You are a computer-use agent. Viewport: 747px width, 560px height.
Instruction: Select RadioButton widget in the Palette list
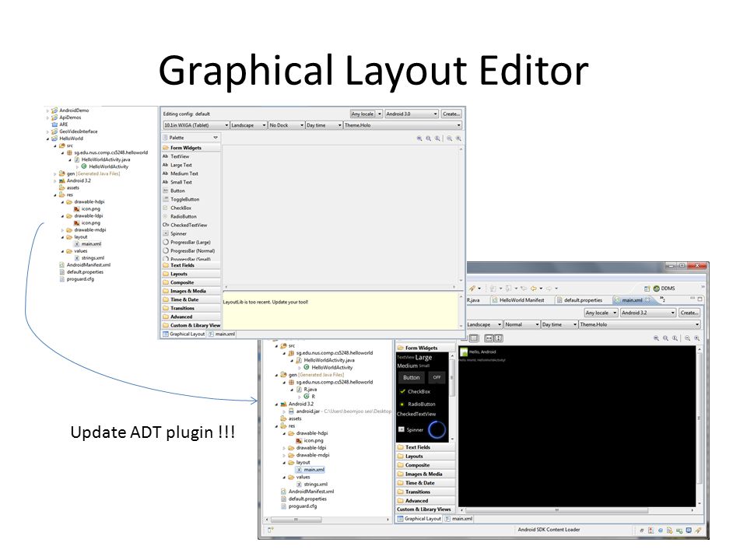click(180, 216)
